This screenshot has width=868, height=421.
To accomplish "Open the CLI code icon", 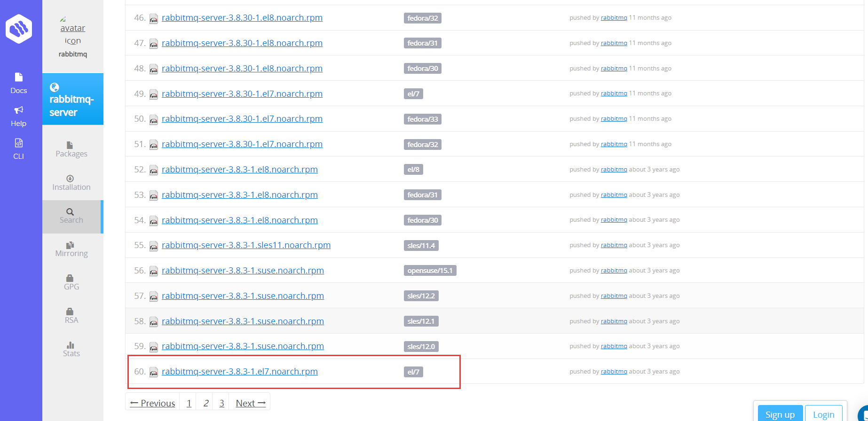I will [x=19, y=143].
